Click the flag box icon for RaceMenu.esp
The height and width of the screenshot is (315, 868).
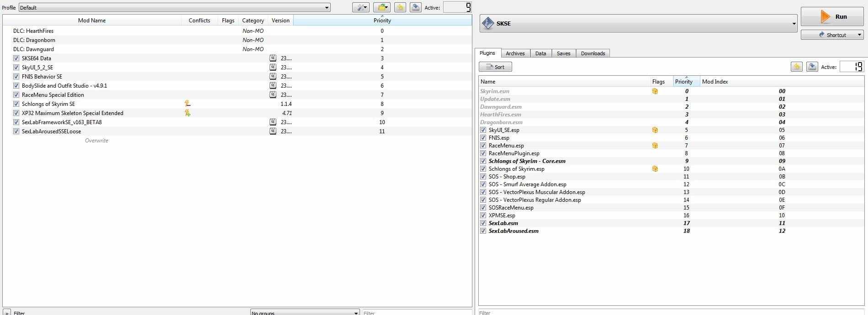655,146
